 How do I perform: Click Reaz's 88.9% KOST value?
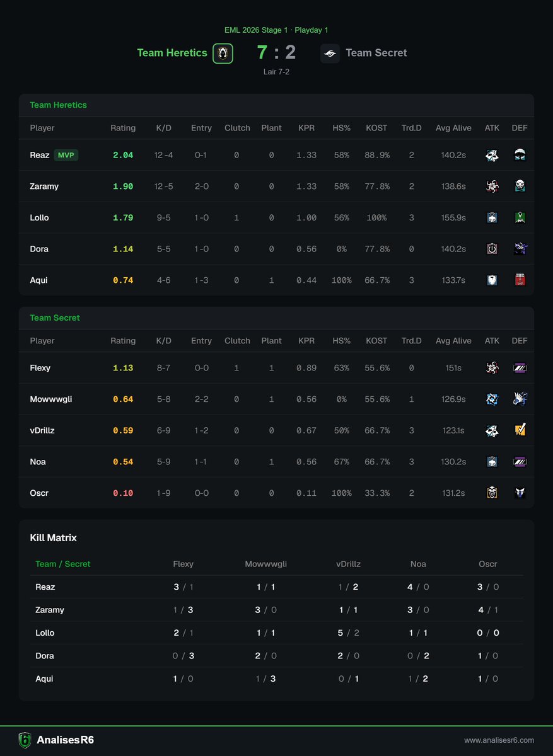376,155
